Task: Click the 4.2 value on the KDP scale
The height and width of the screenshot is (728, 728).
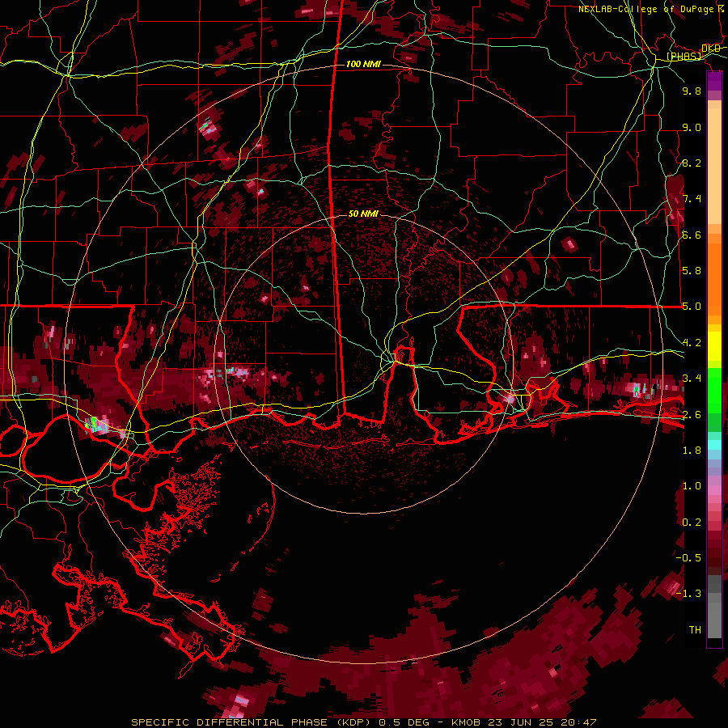Action: [692, 343]
